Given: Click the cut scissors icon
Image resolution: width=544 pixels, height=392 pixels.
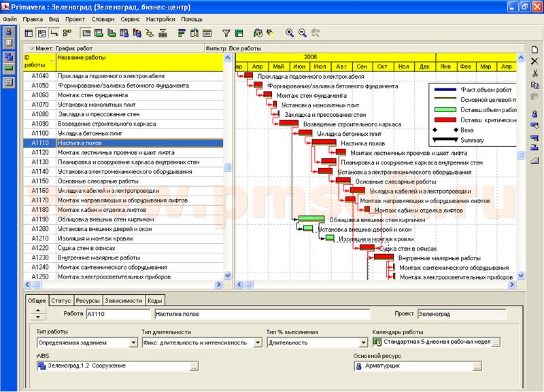Looking at the screenshot, I should click(534, 73).
